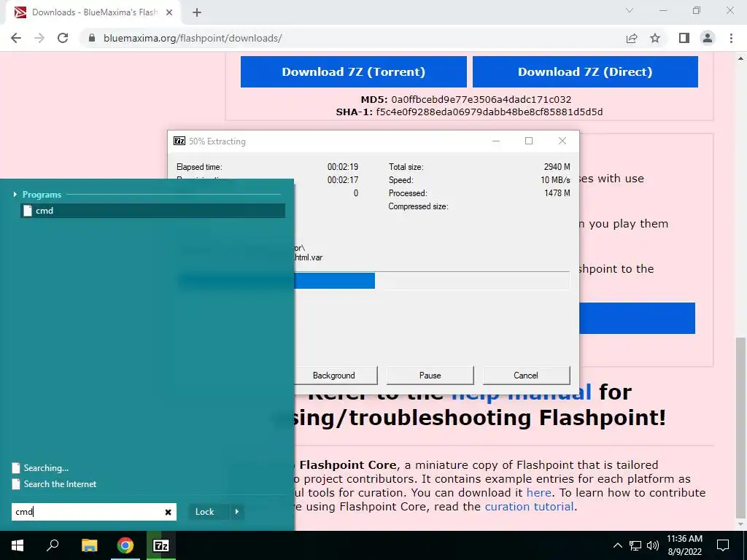
Task: Open the Windows Start button
Action: click(x=18, y=545)
